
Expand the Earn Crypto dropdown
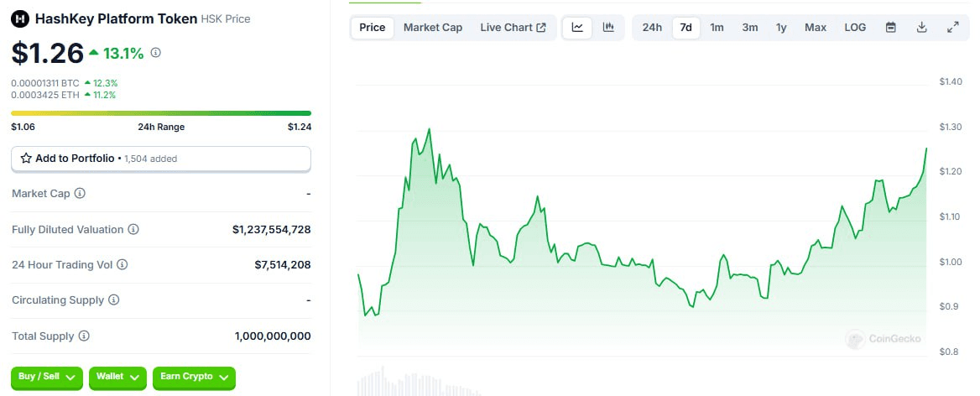194,378
